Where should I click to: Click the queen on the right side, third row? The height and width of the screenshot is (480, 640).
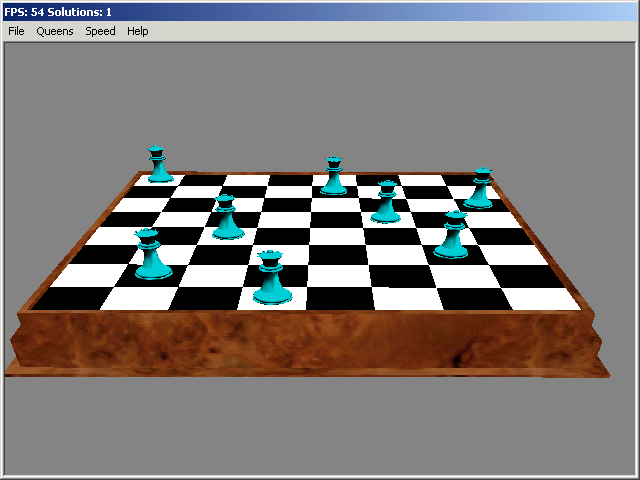453,236
